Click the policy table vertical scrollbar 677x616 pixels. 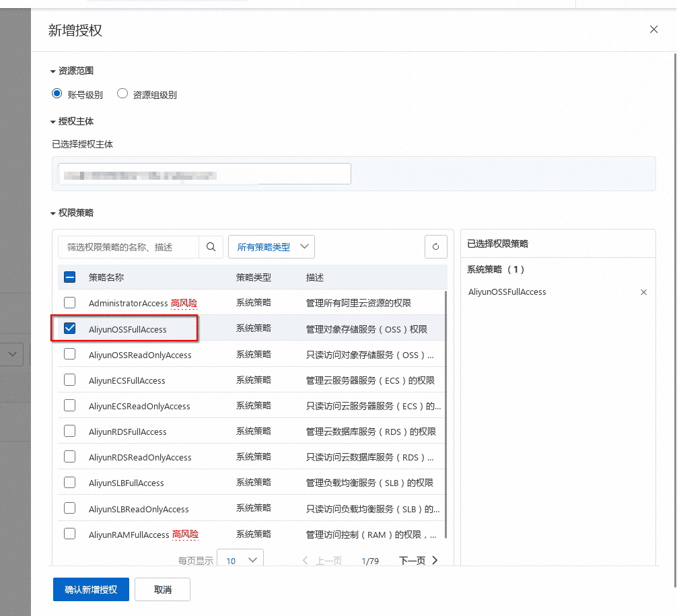pos(446,415)
